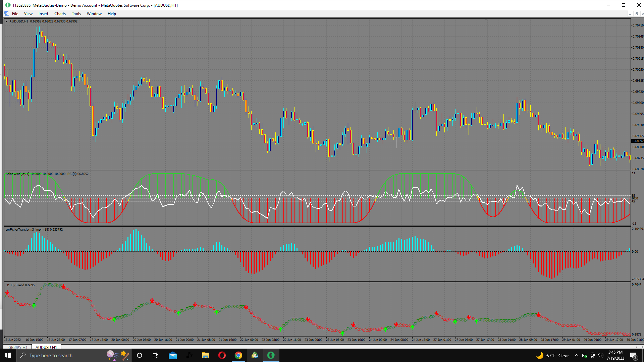The image size is (644, 362).
Task: Open the volume speaker icon in tray
Action: [x=600, y=356]
